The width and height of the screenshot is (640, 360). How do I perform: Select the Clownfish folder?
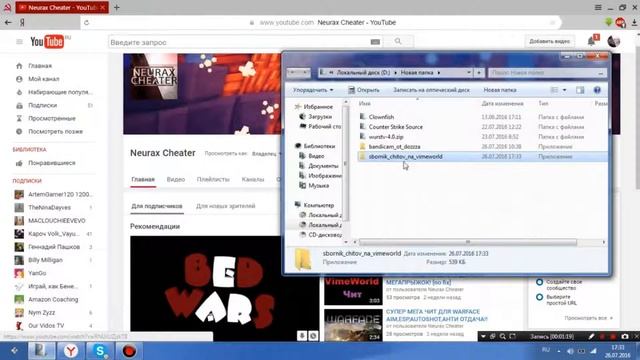pos(381,117)
